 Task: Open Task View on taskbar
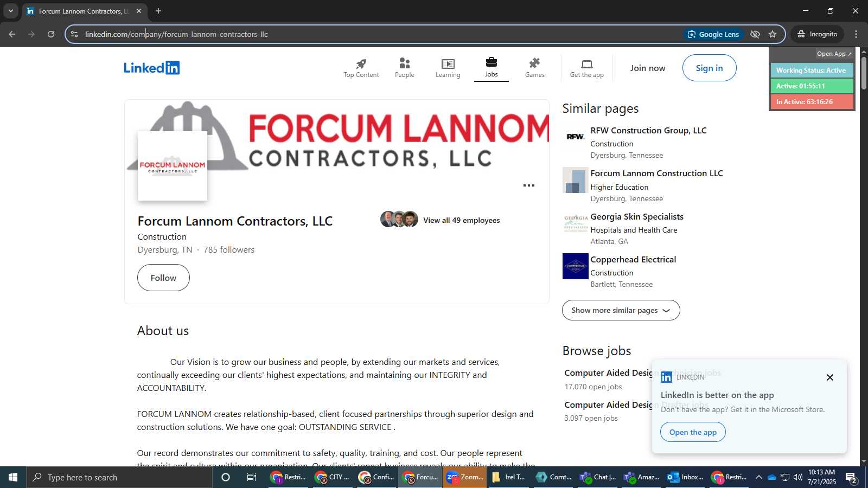pyautogui.click(x=252, y=477)
